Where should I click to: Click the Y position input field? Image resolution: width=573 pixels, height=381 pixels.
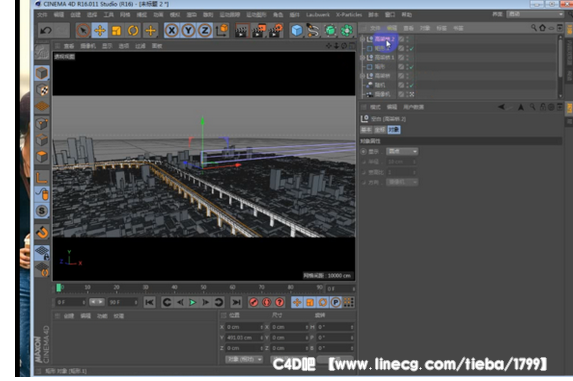pos(244,338)
